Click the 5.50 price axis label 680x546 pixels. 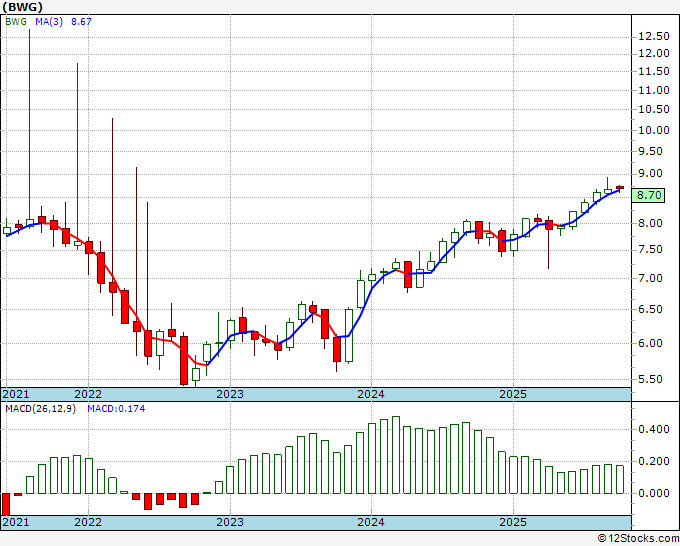(x=656, y=379)
